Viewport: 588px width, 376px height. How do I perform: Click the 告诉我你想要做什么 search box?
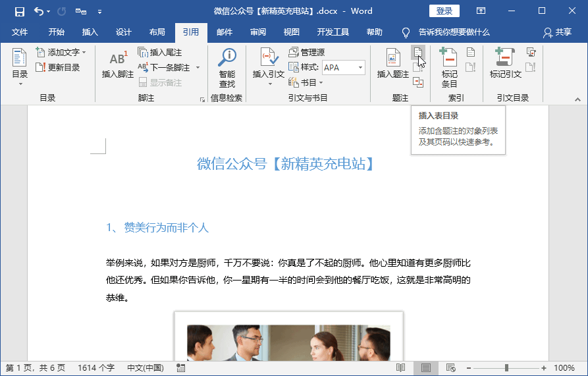(454, 32)
